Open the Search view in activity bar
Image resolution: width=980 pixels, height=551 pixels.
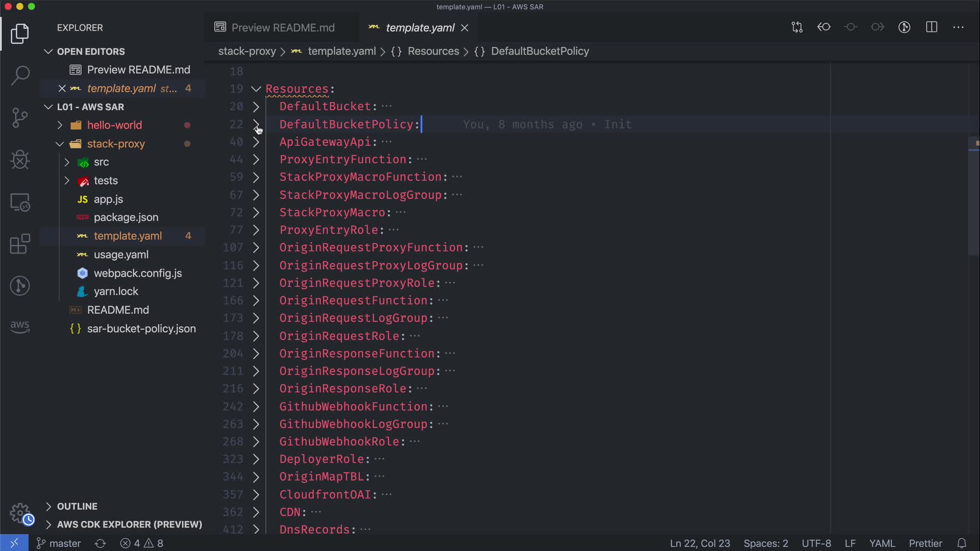pos(20,76)
